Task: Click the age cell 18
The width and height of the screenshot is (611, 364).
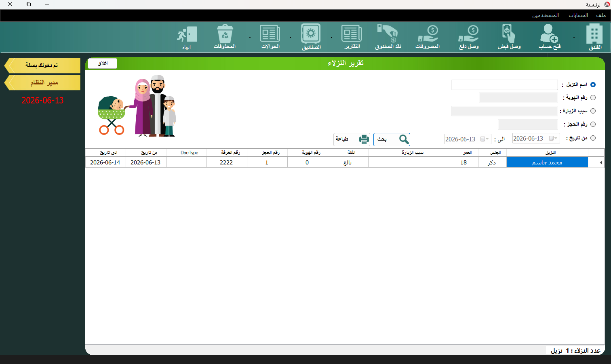Action: pos(464,162)
